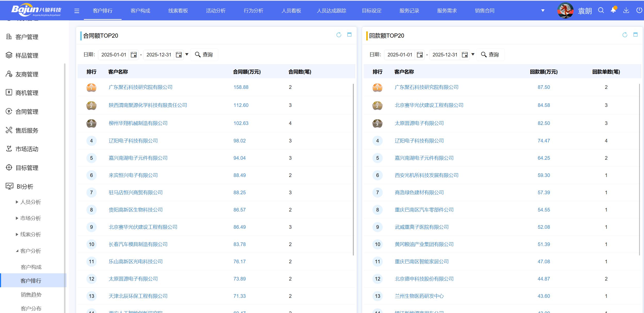Select 销售趋势 in sidebar

[x=31, y=294]
